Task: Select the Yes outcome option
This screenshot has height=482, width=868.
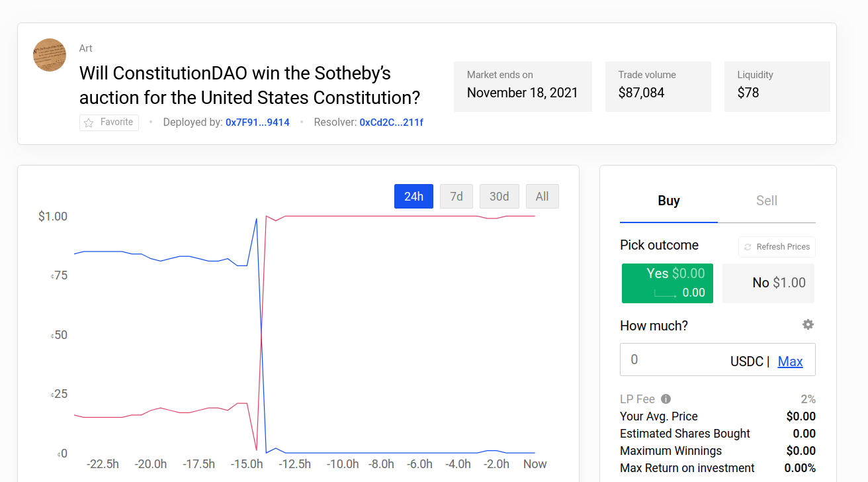Action: pos(667,283)
